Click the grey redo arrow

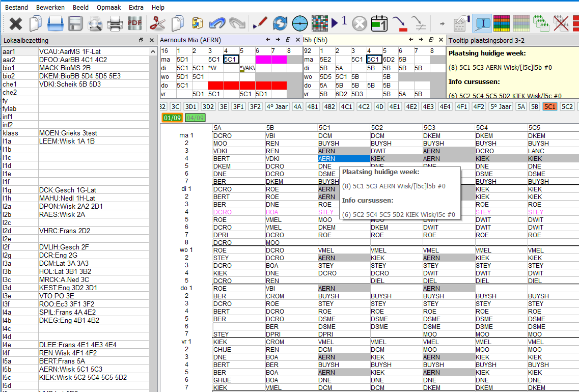(237, 23)
